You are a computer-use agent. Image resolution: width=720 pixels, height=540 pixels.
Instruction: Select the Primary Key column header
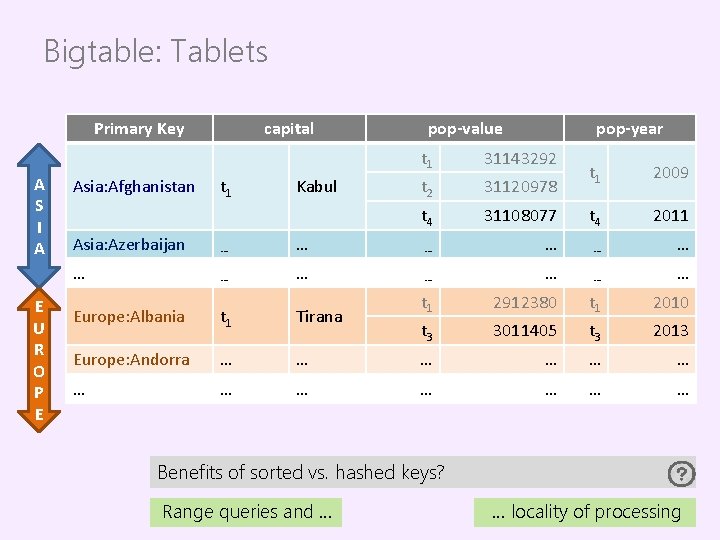(x=139, y=128)
